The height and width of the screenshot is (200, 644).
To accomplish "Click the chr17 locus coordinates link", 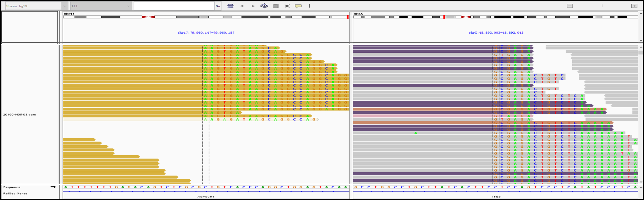I will tap(206, 33).
